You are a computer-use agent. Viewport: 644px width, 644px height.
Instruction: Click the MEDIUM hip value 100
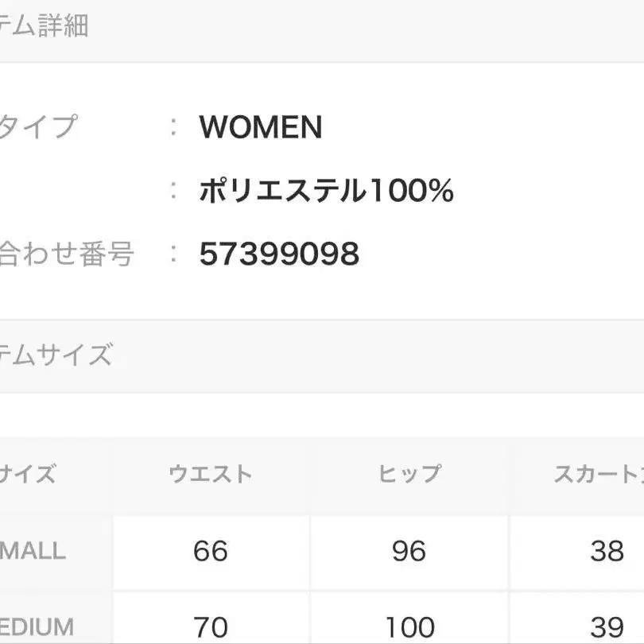[409, 627]
